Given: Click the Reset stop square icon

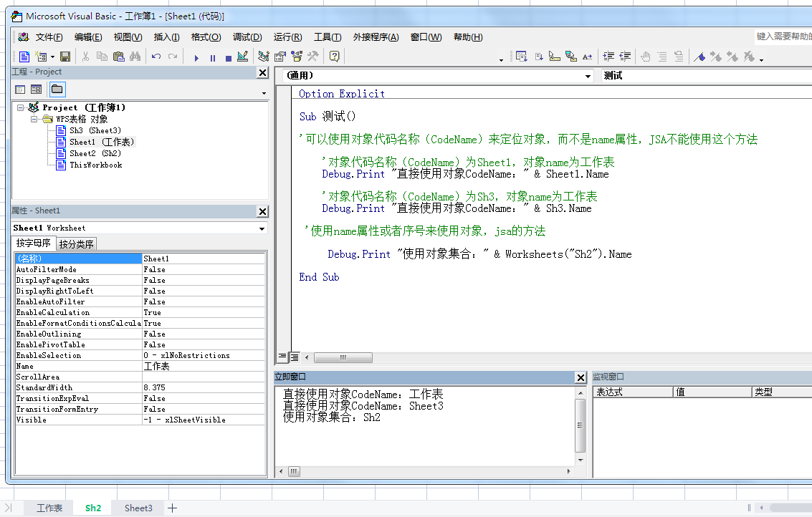Looking at the screenshot, I should point(229,58).
